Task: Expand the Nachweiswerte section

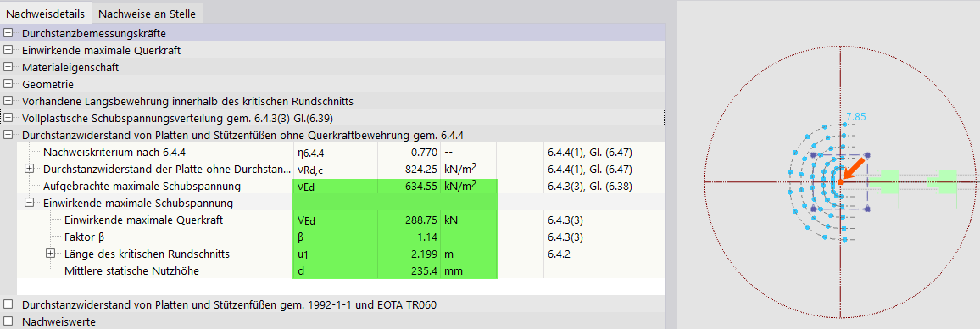Action: coord(8,321)
